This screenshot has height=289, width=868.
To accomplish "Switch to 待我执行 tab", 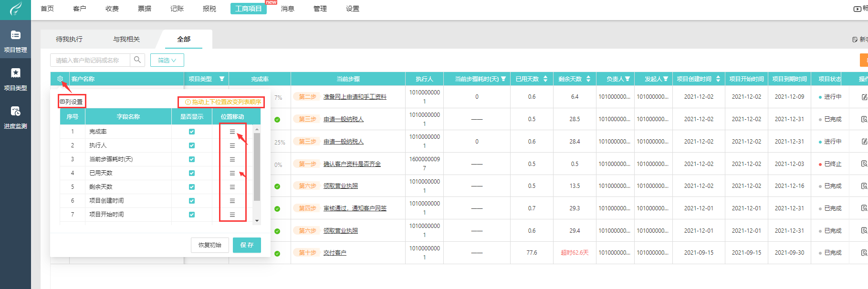I will (69, 39).
